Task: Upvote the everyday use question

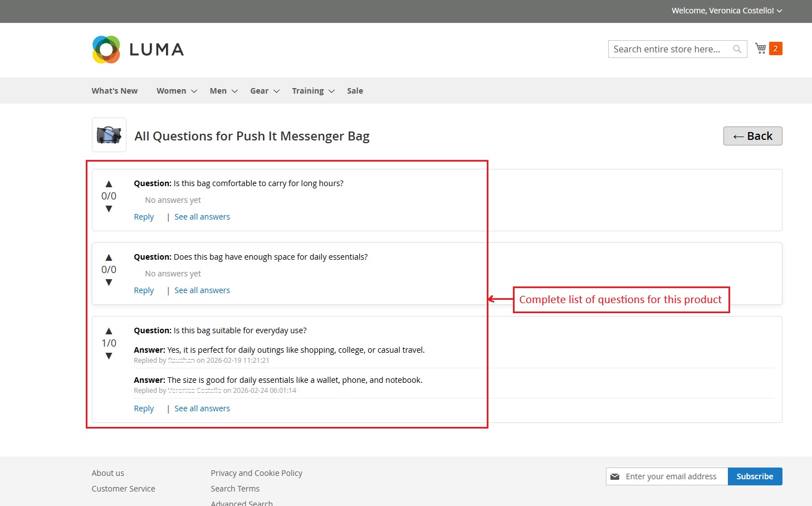Action: 109,331
